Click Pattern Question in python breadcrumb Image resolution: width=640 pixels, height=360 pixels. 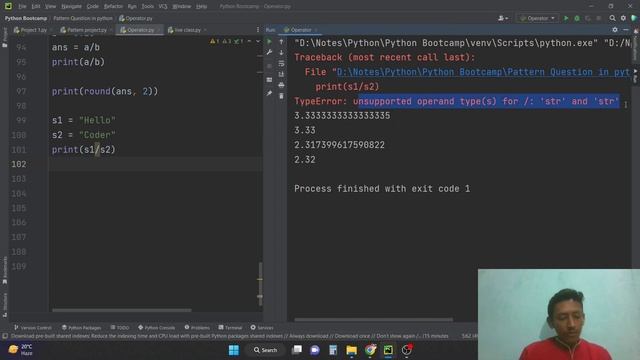point(83,18)
